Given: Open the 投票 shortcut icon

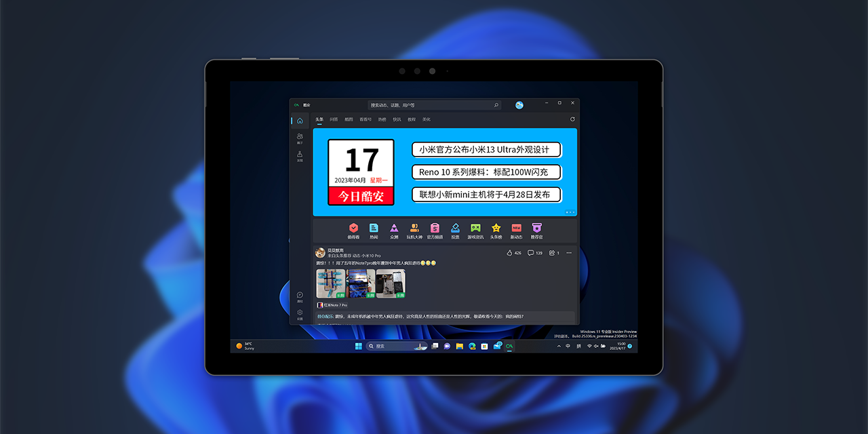Looking at the screenshot, I should pos(455,228).
